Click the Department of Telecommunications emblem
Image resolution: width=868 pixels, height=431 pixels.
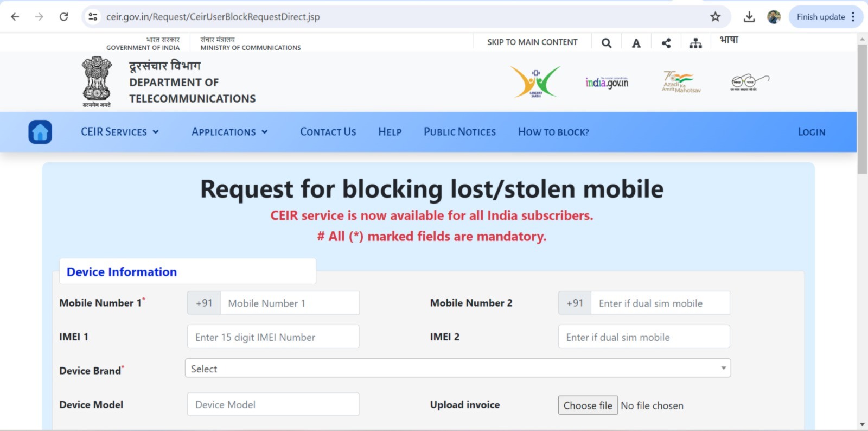(x=96, y=80)
